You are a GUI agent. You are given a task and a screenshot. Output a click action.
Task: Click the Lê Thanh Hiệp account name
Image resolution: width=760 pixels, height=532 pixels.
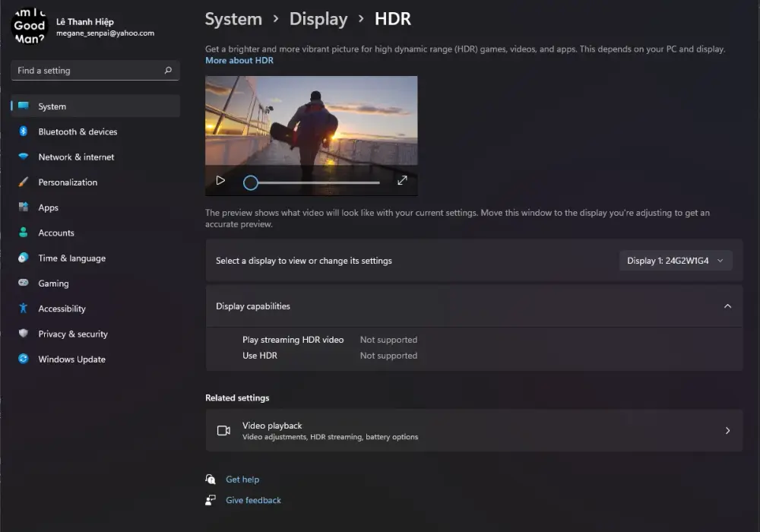pos(85,22)
